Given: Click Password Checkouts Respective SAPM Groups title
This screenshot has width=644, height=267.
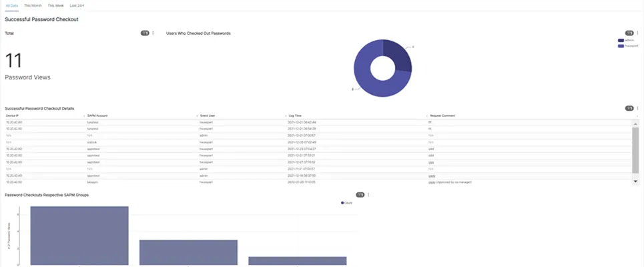Looking at the screenshot, I should (47, 195).
